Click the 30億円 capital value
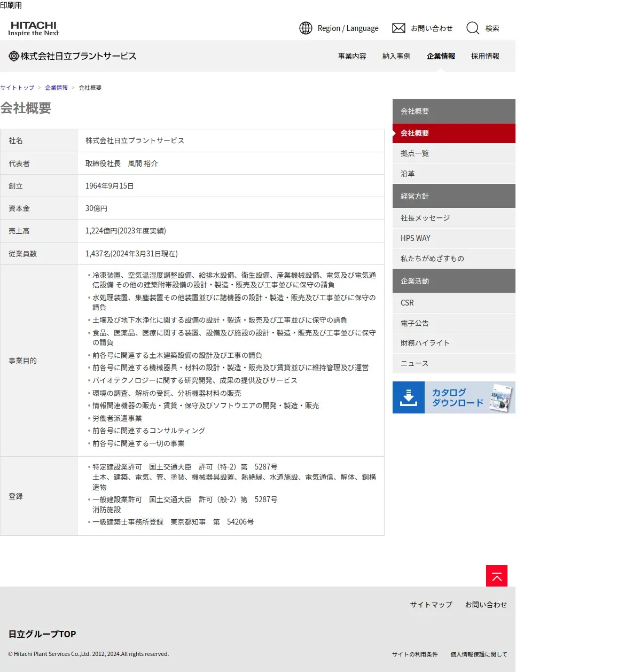The image size is (641, 672). coord(96,208)
